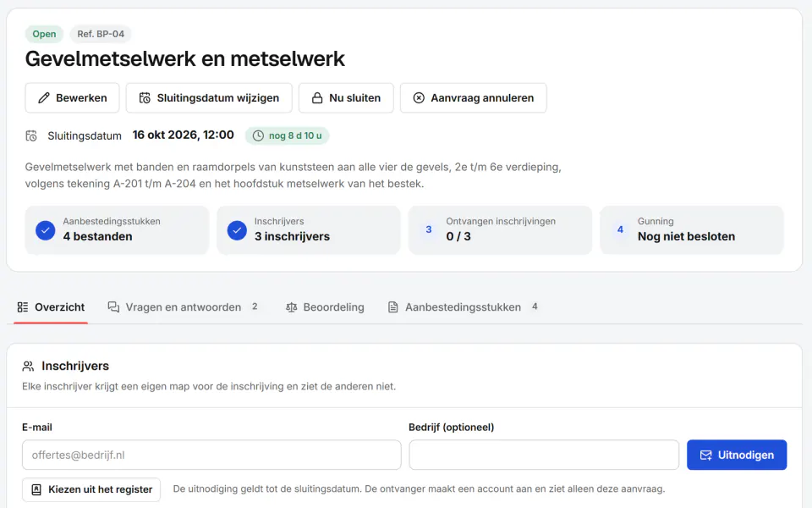Click step number 3 circle Ontvangen inschrijvingen

point(428,229)
